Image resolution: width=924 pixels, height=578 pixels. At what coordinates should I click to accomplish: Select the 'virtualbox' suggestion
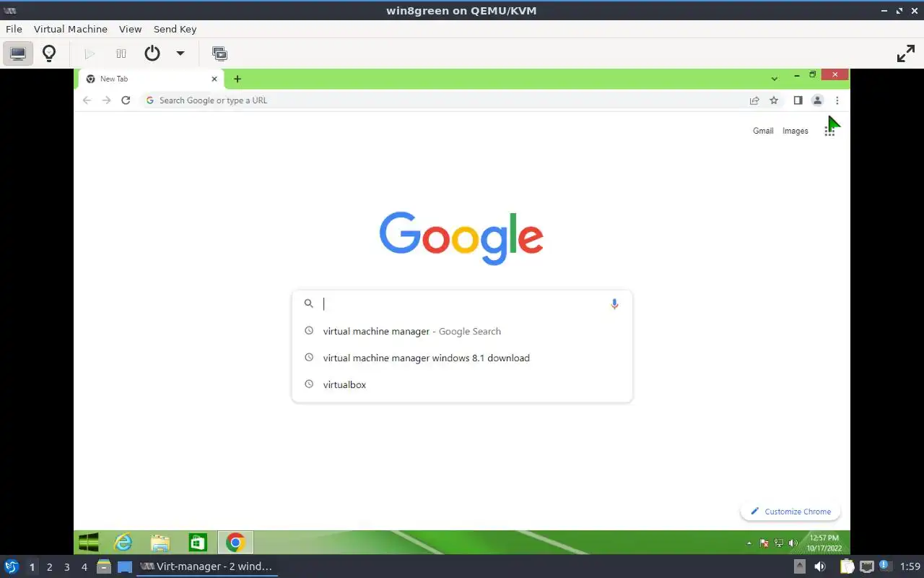click(462, 384)
